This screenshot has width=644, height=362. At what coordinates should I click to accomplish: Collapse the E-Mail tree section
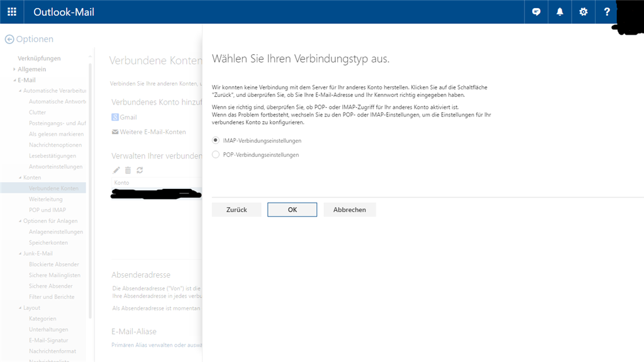point(14,80)
